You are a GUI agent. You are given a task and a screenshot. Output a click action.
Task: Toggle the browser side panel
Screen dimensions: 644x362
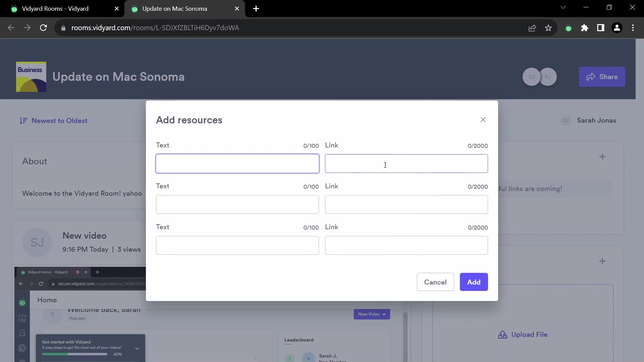601,28
